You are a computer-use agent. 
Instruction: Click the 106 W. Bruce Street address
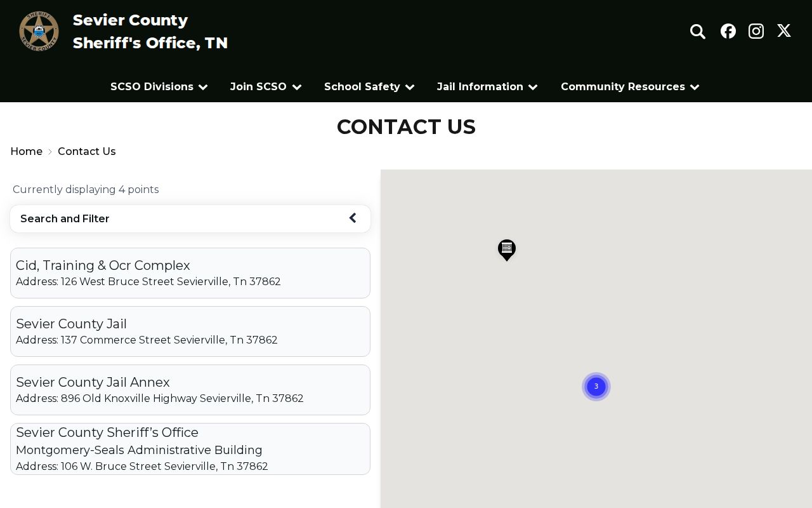(142, 466)
